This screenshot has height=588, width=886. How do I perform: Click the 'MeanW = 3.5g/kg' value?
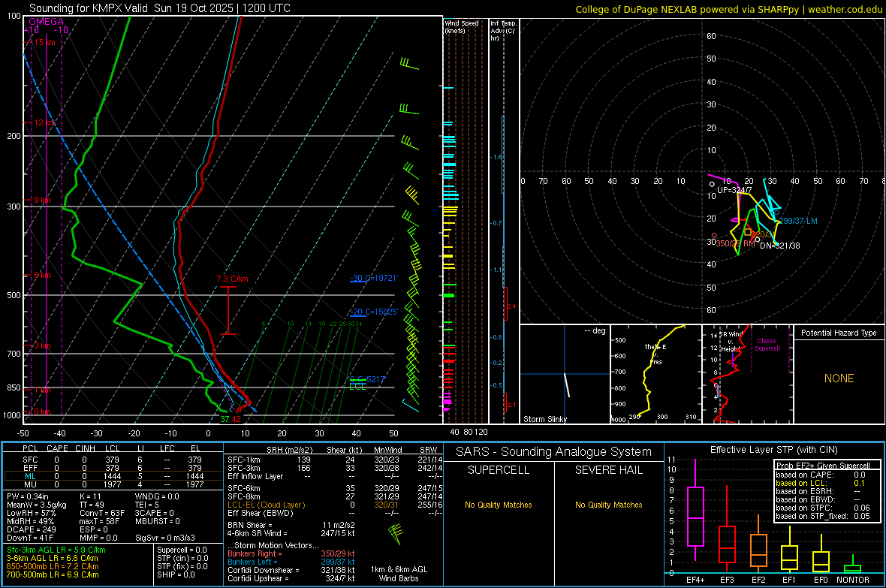(x=36, y=505)
